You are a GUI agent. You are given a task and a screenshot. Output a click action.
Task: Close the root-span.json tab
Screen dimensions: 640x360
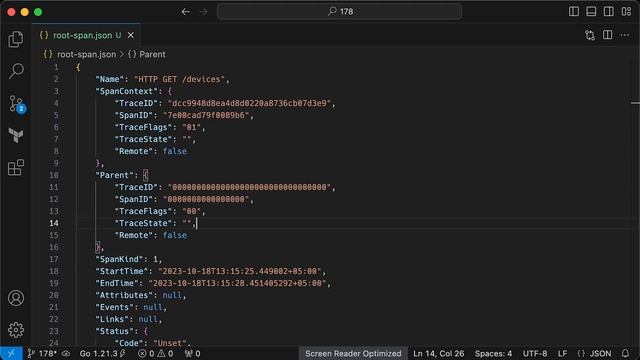click(131, 36)
